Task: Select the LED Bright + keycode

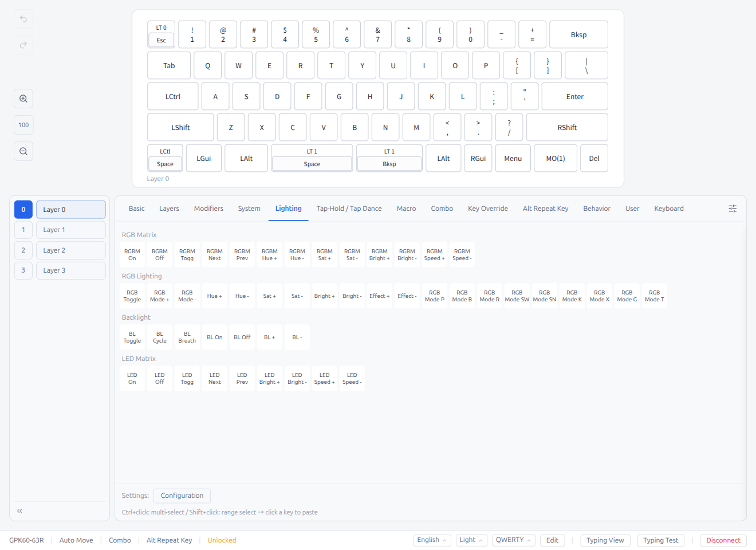Action: pyautogui.click(x=270, y=379)
